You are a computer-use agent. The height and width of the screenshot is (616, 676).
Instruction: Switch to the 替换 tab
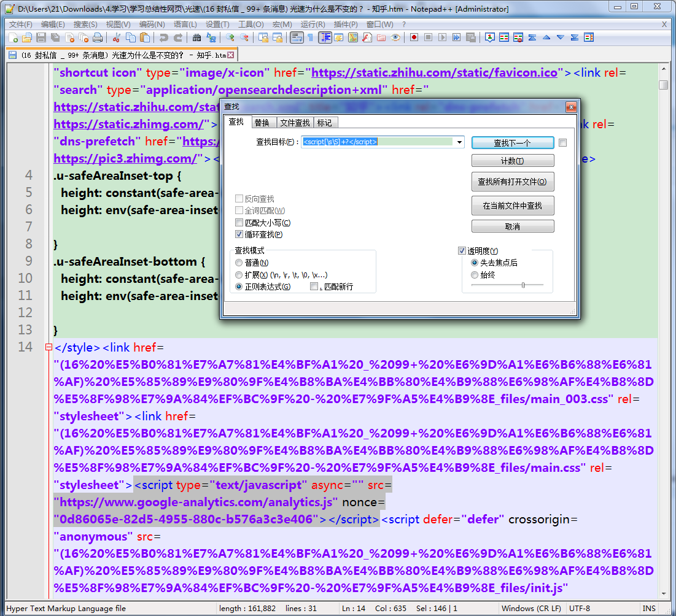(x=262, y=123)
